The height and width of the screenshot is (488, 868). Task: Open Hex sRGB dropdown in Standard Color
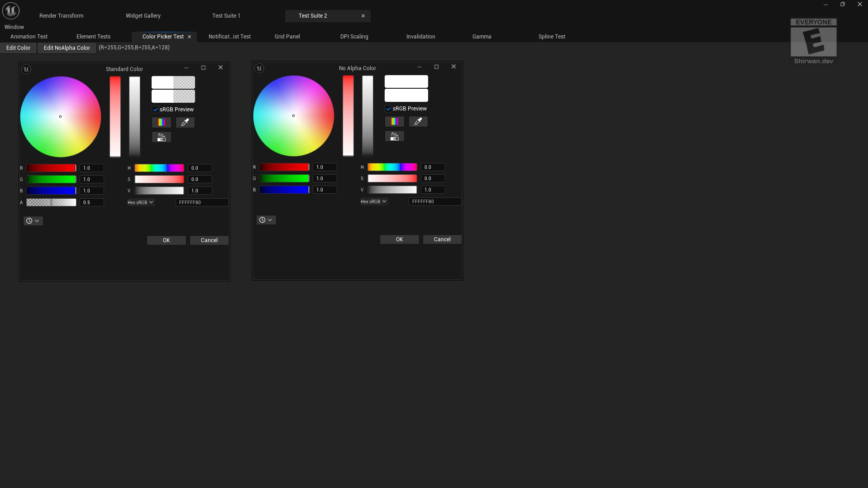pos(141,202)
